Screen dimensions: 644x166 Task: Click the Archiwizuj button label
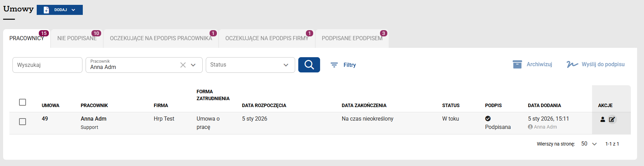(539, 64)
